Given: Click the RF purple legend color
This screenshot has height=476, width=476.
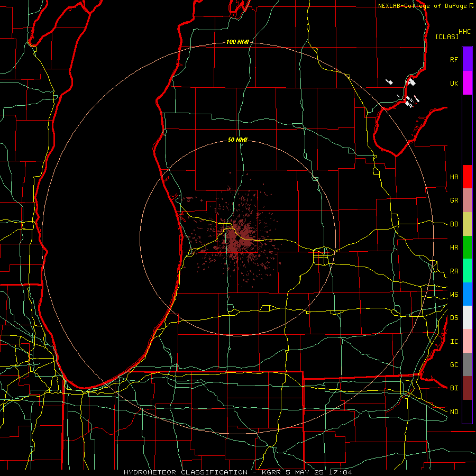Looking at the screenshot, I should tap(467, 59).
